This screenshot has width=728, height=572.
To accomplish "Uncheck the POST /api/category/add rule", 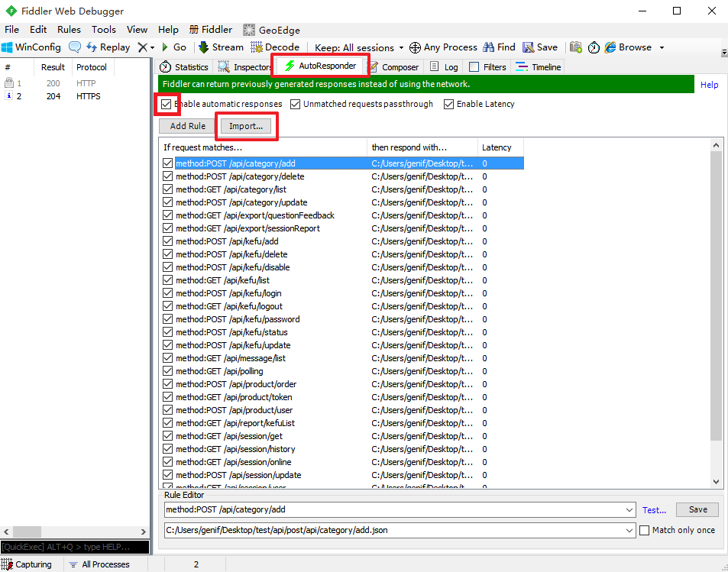I will click(167, 163).
